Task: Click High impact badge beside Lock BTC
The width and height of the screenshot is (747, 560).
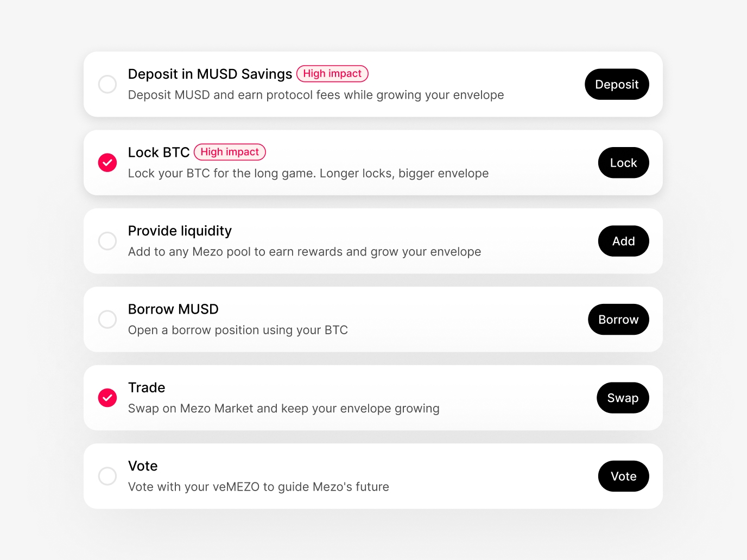Action: pos(230,152)
